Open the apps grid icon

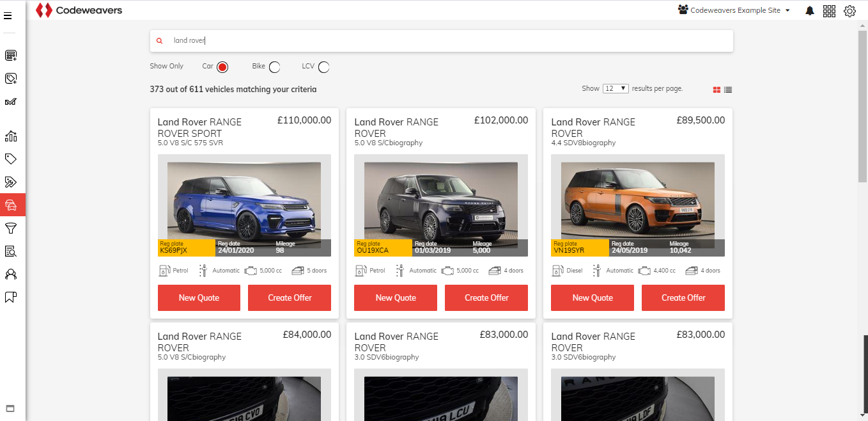pos(829,11)
